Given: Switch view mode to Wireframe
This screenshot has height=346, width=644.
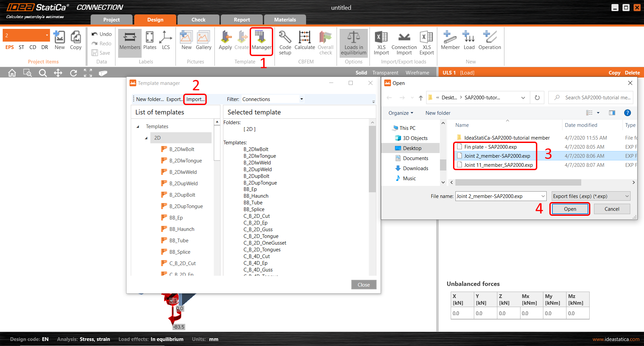Looking at the screenshot, I should [x=417, y=73].
